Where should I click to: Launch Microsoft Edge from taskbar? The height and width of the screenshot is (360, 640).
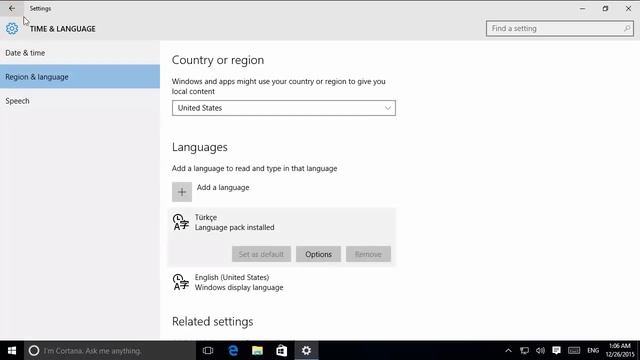233,351
